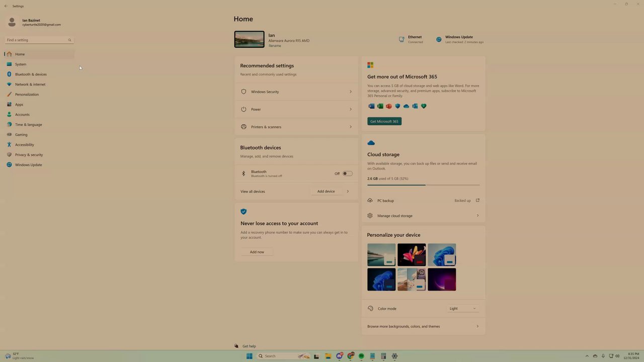Open Calculator from the taskbar
Screen dimensions: 644x362
[x=383, y=356]
